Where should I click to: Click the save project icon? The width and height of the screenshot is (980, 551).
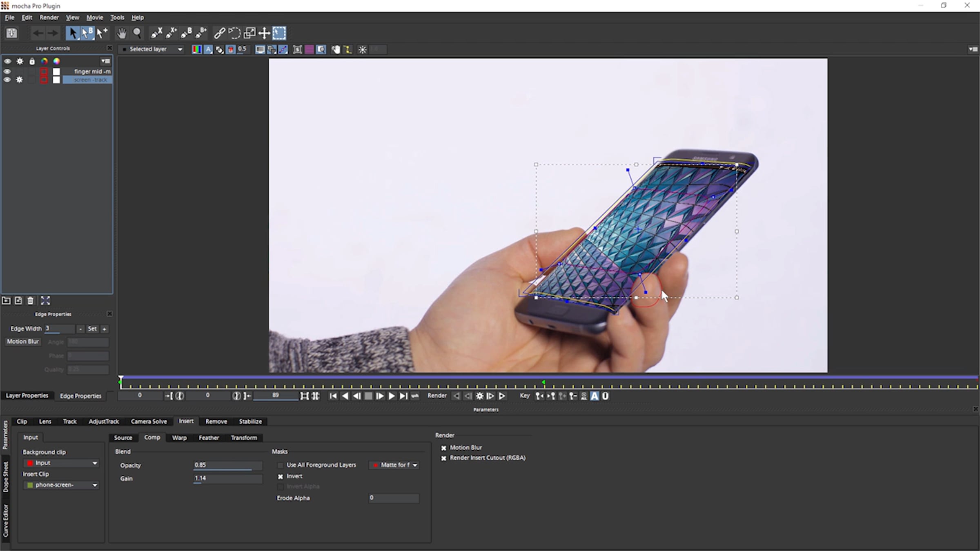[12, 33]
